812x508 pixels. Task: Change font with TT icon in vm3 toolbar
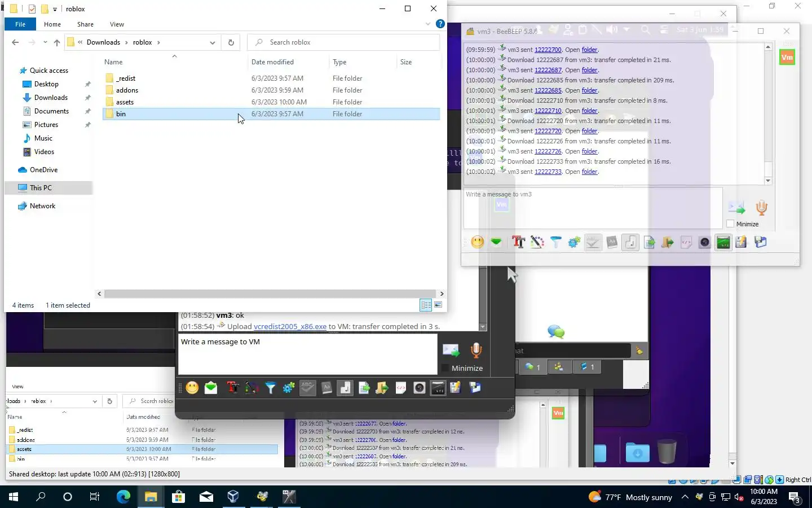(518, 242)
